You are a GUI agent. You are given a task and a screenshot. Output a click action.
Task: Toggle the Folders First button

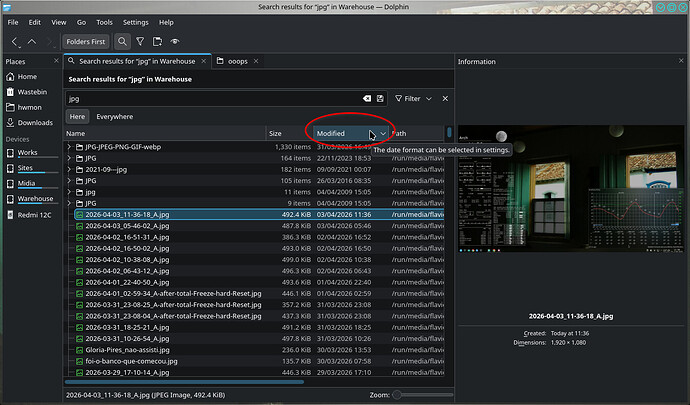pyautogui.click(x=84, y=42)
